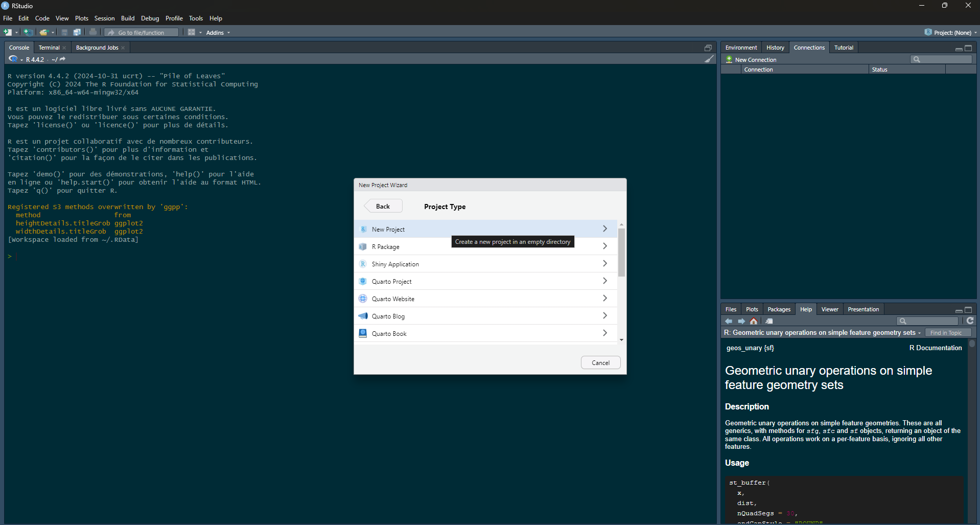Image resolution: width=980 pixels, height=525 pixels.
Task: Show Help in new window icon
Action: [x=769, y=321]
